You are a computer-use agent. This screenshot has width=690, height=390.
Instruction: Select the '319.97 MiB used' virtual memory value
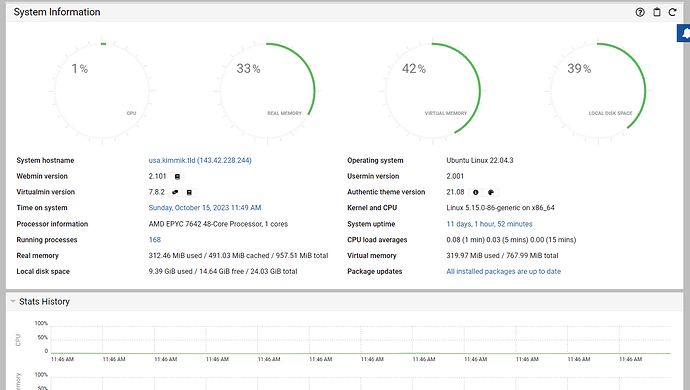[473, 256]
